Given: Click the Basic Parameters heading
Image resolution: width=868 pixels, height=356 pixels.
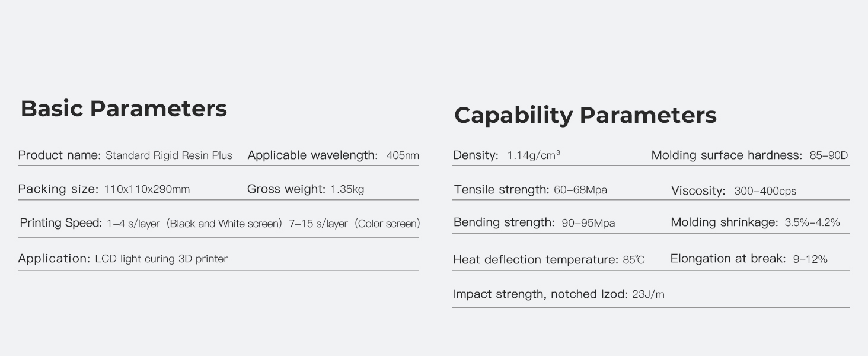Looking at the screenshot, I should pos(123,109).
